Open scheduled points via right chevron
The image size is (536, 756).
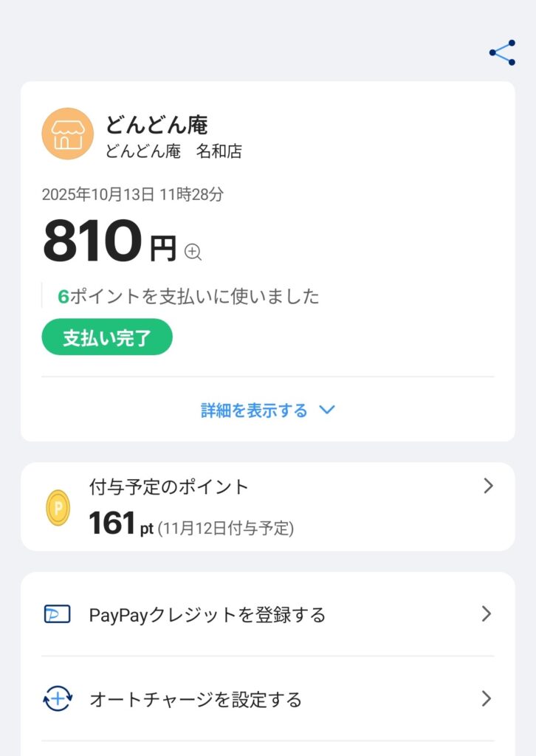pos(487,486)
